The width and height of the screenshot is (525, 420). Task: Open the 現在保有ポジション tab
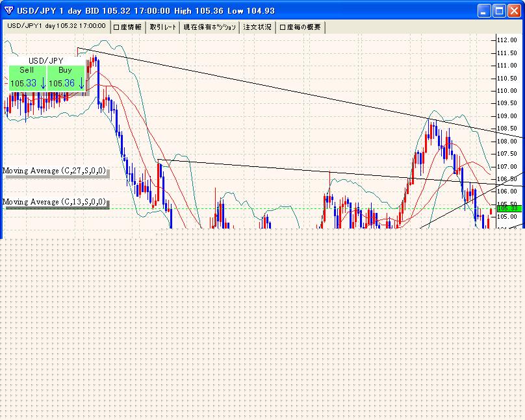coord(210,27)
